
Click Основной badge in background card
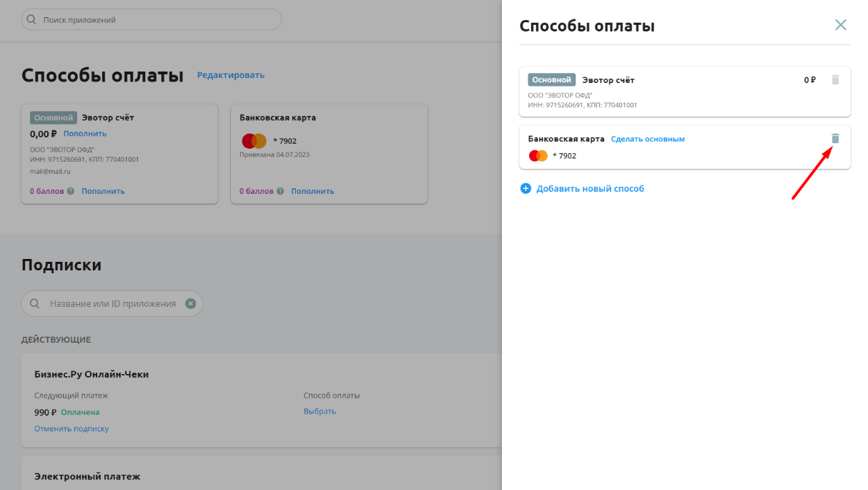(53, 117)
